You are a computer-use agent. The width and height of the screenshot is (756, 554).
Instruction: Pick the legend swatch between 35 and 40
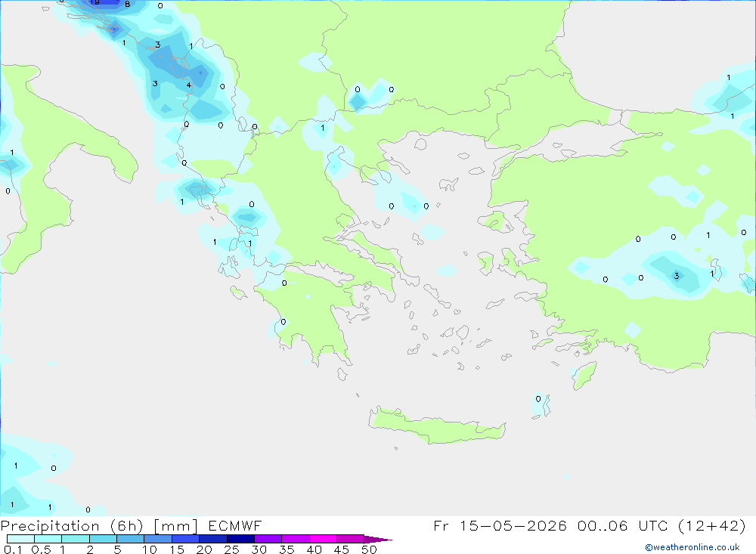point(296,539)
